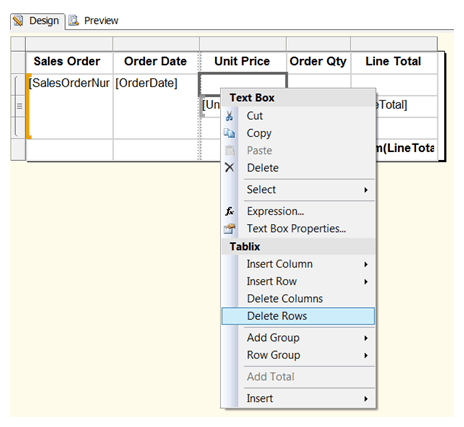Screen dimensions: 464x427
Task: Select the Order Qty column header
Action: (x=318, y=62)
